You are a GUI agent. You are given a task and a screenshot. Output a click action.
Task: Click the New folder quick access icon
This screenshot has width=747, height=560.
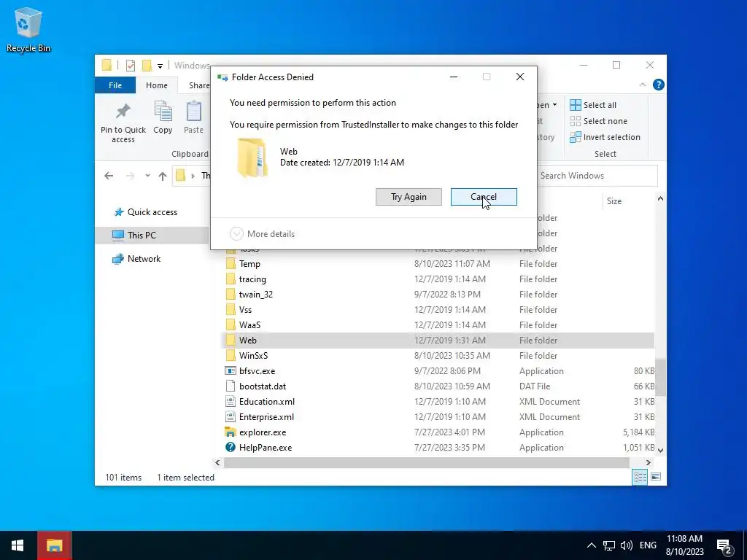(x=147, y=65)
